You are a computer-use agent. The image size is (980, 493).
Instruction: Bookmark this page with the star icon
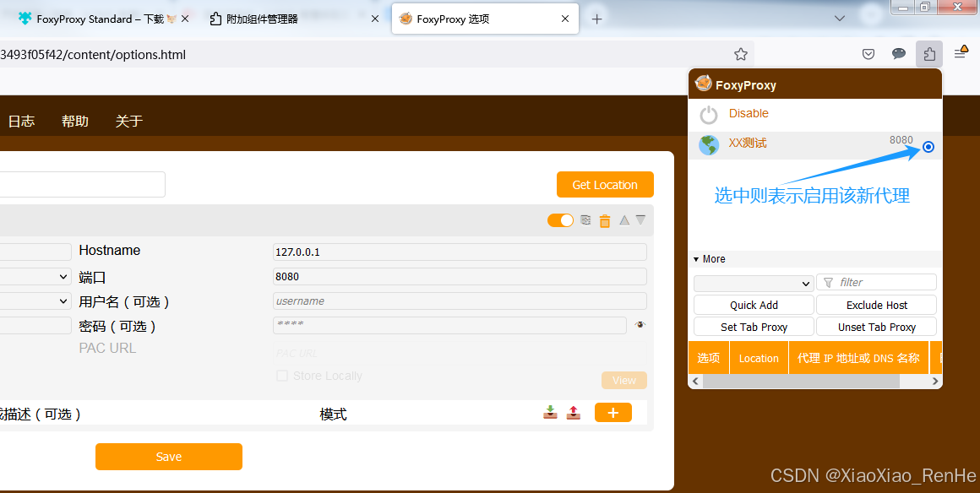[x=741, y=54]
